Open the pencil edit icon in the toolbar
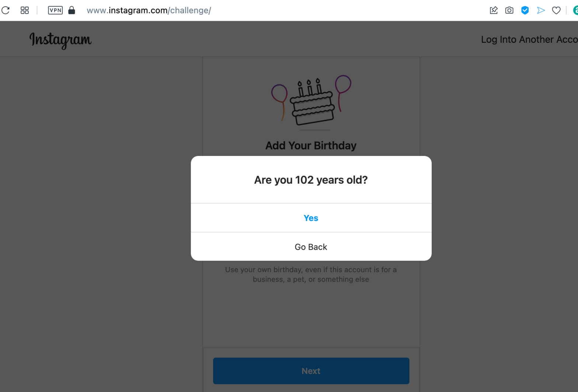This screenshot has height=392, width=578. [494, 10]
